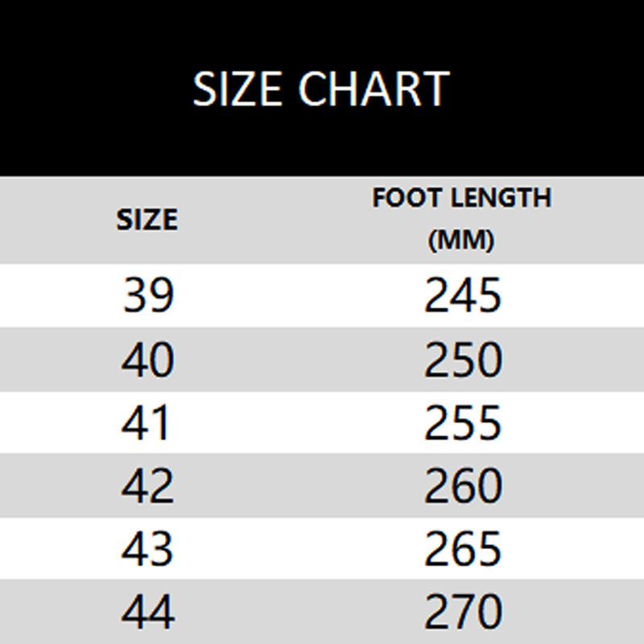Screen dimensions: 644x644
Task: Click the SIZE column header
Action: point(147,219)
